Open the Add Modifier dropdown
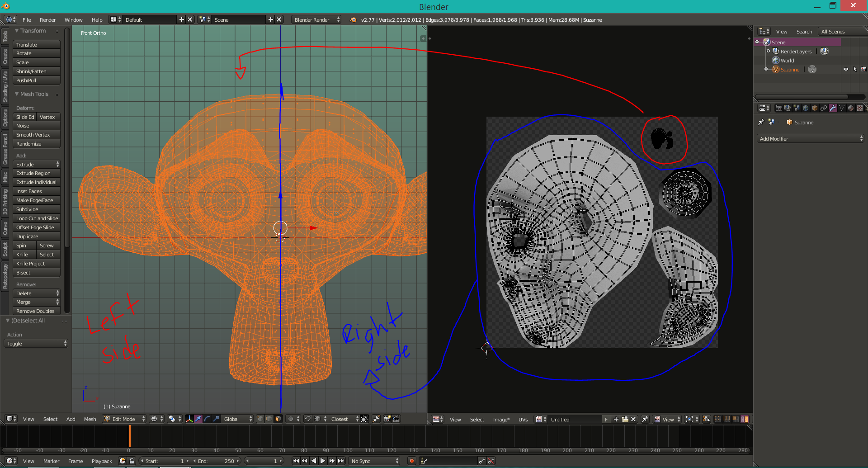This screenshot has width=868, height=468. click(811, 138)
